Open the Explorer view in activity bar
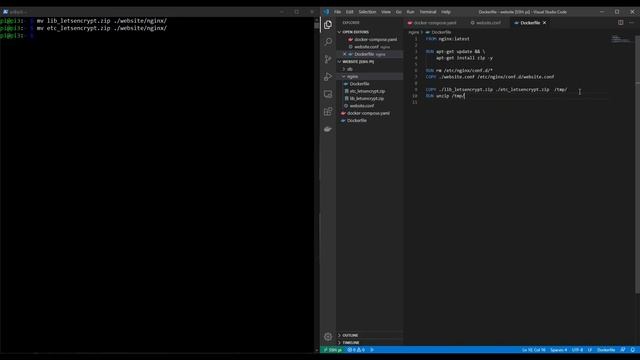640x360 pixels. pyautogui.click(x=328, y=24)
